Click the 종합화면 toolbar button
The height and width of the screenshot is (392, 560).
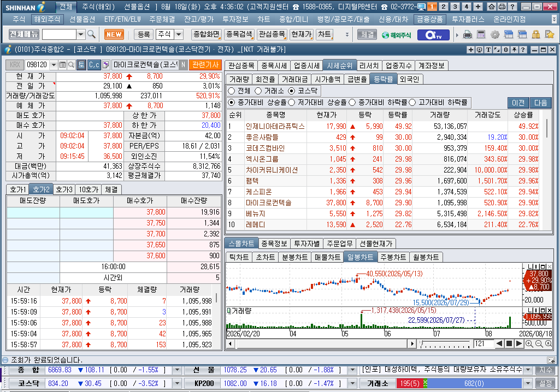click(206, 34)
